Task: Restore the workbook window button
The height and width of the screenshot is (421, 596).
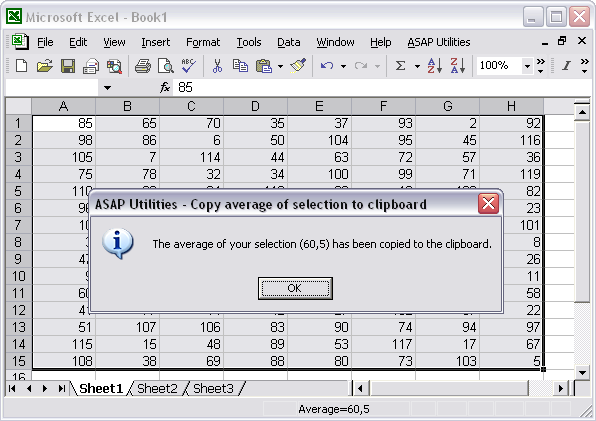Action: coord(562,41)
